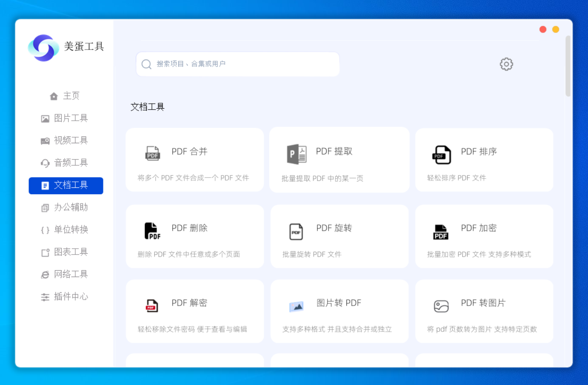This screenshot has width=588, height=385.
Task: Click the yellow window control dot
Action: pyautogui.click(x=556, y=29)
